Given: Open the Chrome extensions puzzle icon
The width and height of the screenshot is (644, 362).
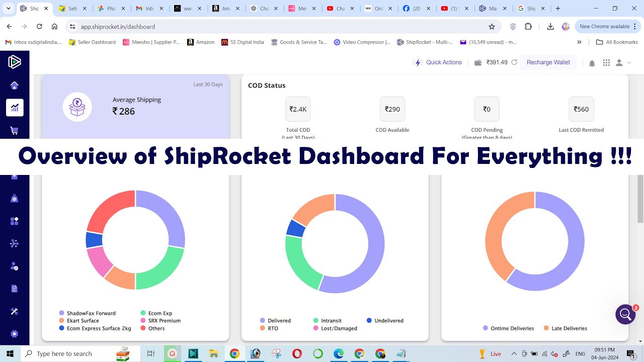Looking at the screenshot, I should tap(528, 27).
